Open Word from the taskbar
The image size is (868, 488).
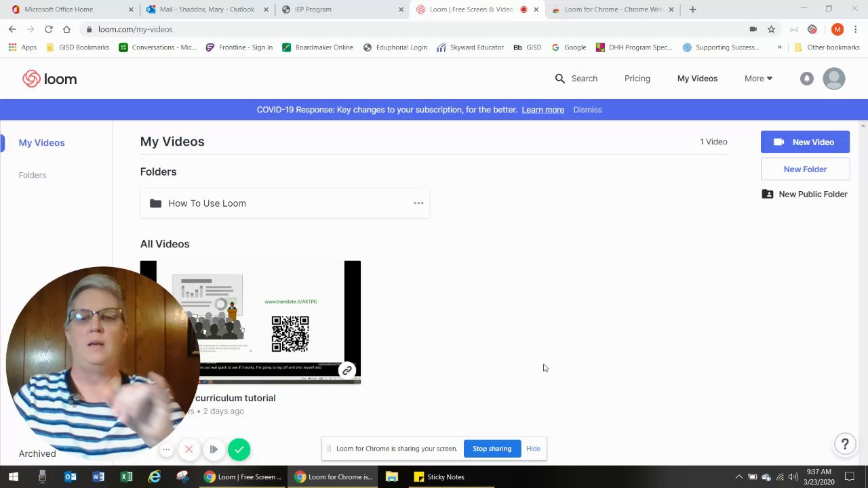pyautogui.click(x=98, y=477)
